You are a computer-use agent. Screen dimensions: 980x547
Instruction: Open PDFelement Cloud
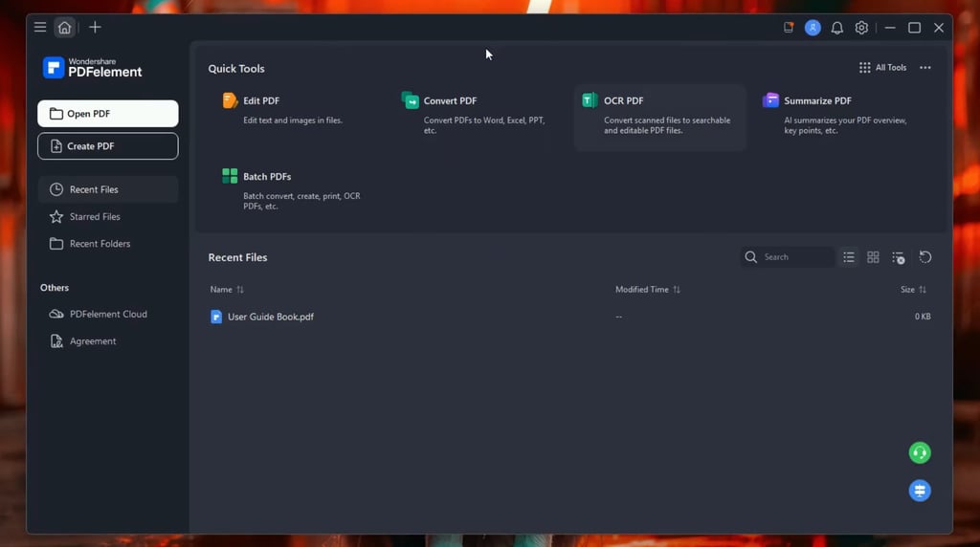tap(107, 314)
